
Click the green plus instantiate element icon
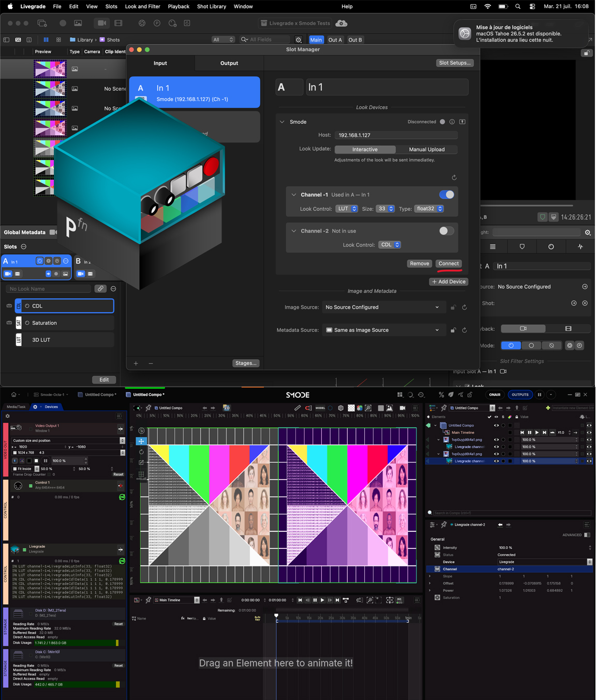point(548,408)
